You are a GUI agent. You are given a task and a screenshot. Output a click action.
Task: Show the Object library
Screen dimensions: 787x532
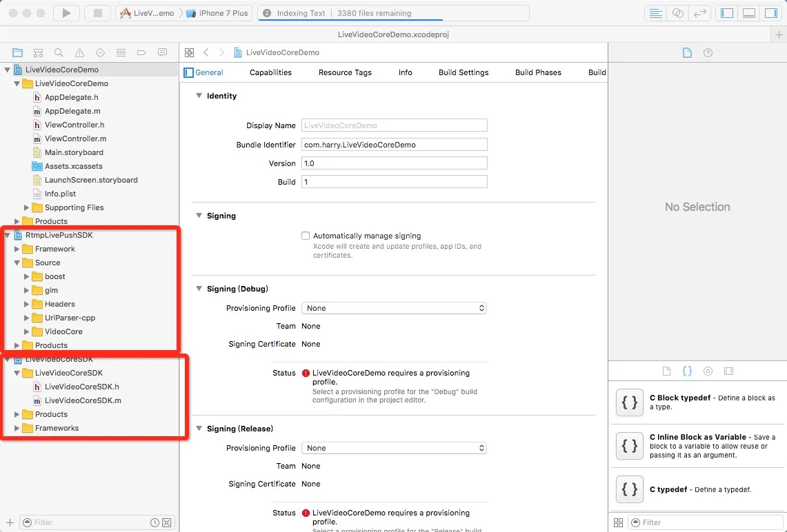708,371
